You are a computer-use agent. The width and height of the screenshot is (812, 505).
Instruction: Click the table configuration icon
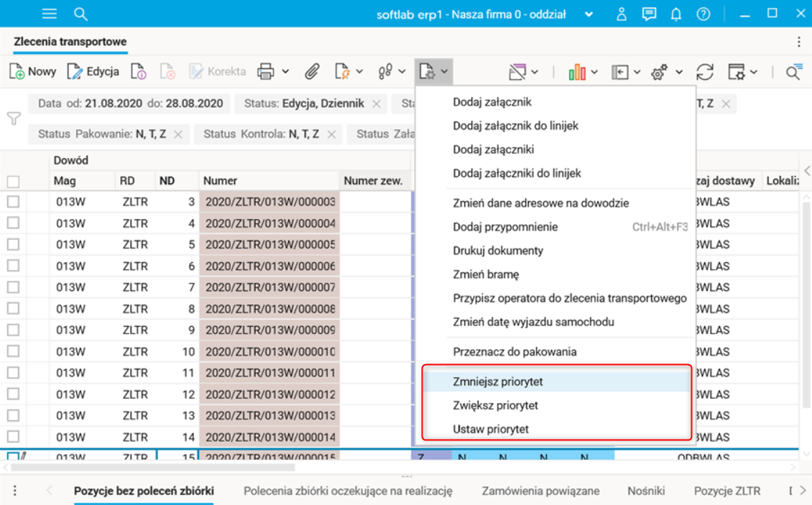[x=737, y=72]
